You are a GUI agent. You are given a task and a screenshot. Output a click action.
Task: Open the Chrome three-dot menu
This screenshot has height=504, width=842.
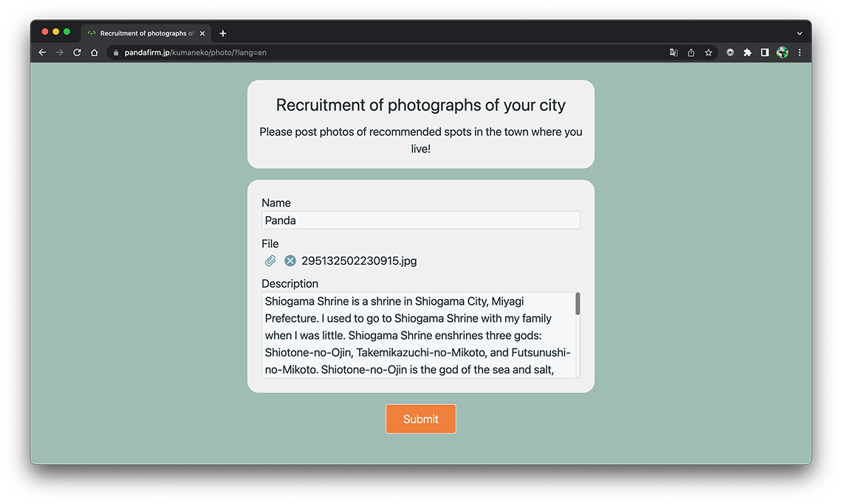[x=800, y=52]
